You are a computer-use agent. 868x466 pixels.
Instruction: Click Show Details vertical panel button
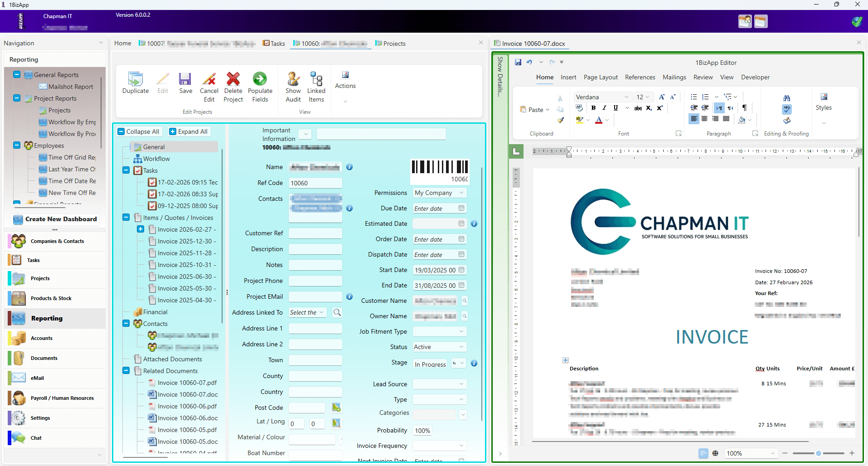(x=500, y=76)
